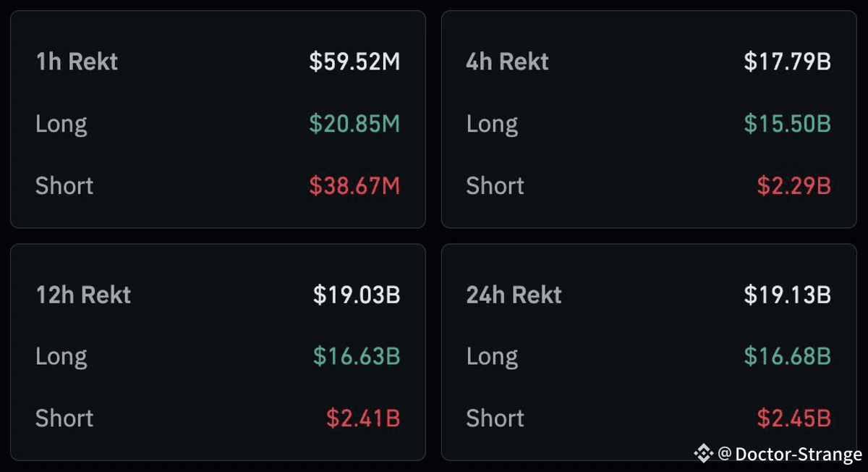Click the $17.79B 4h total value
The width and height of the screenshot is (868, 472).
pyautogui.click(x=788, y=62)
